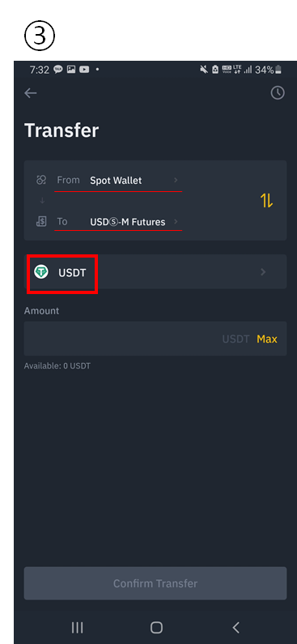
Task: Tap the Tether USDT coin icon
Action: pyautogui.click(x=41, y=272)
